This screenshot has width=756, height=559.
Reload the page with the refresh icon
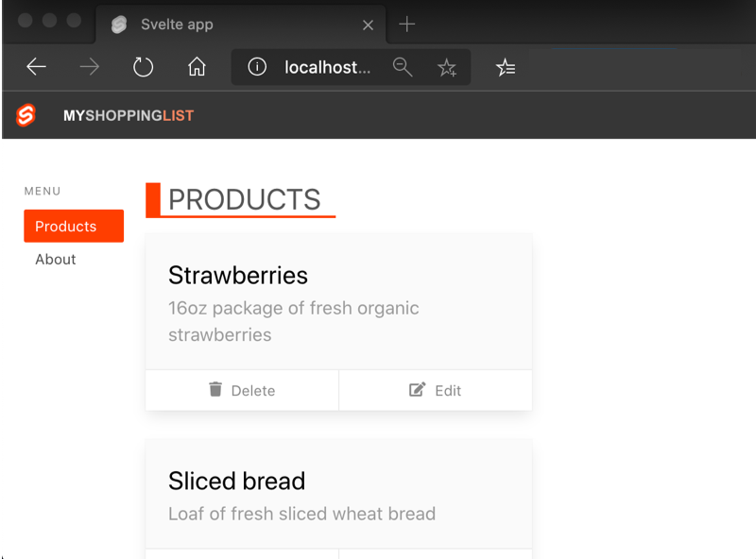tap(143, 67)
